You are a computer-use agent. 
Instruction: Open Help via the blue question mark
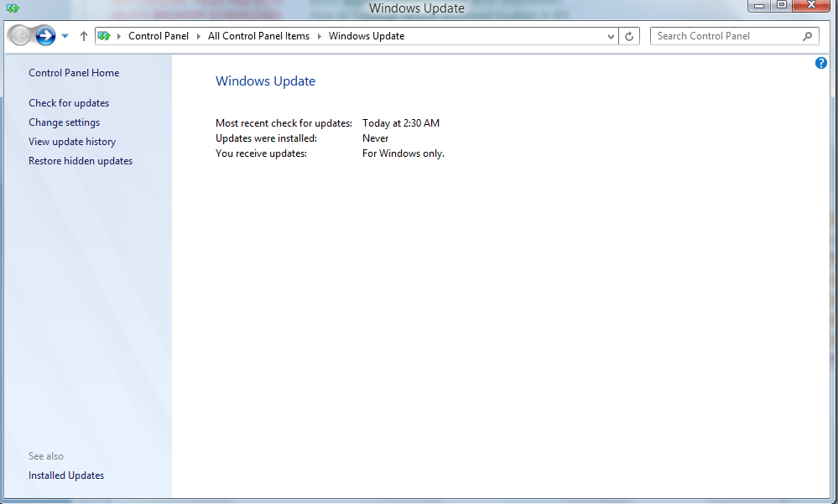(821, 63)
